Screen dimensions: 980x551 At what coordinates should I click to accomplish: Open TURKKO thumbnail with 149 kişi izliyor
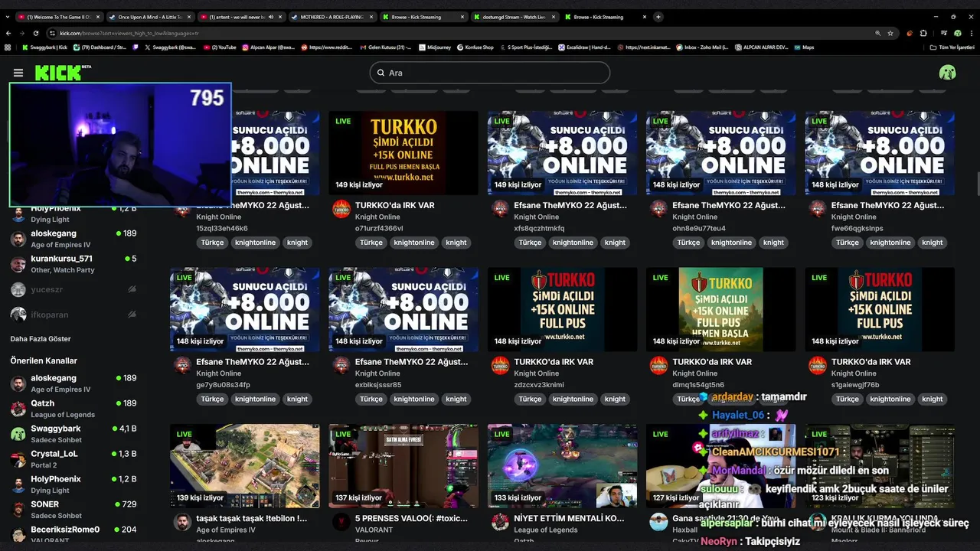coord(403,153)
